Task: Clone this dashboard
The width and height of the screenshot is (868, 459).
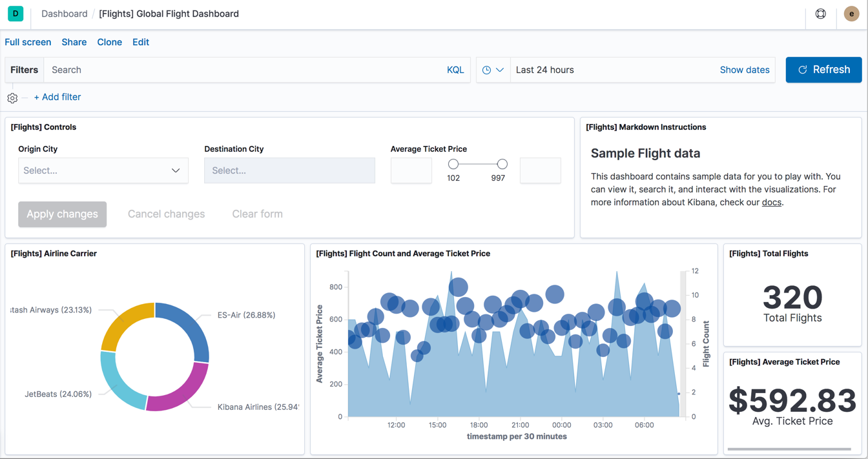Action: [109, 42]
